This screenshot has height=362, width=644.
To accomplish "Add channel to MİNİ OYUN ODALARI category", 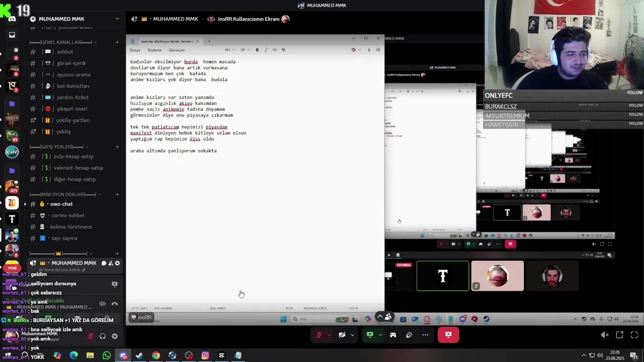I will coord(117,195).
